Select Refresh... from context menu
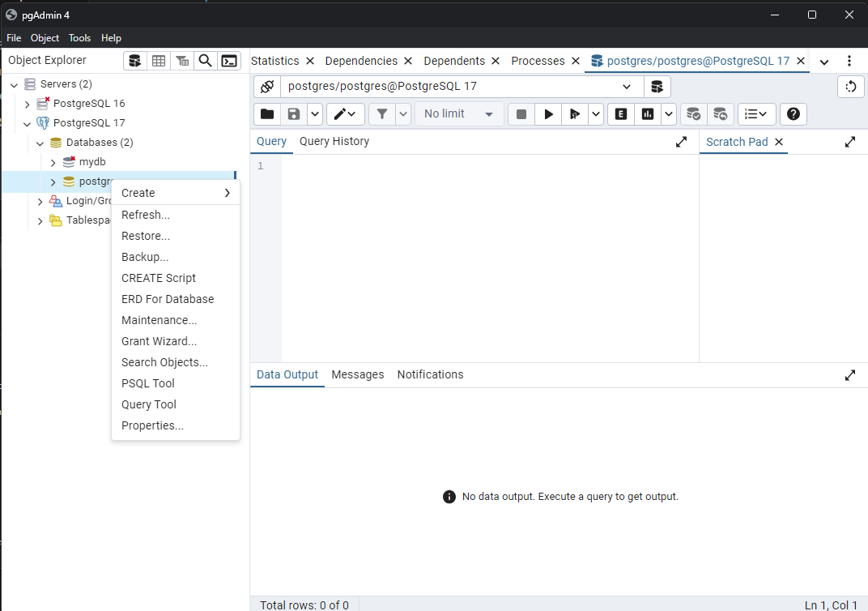This screenshot has height=611, width=868. coord(176,215)
